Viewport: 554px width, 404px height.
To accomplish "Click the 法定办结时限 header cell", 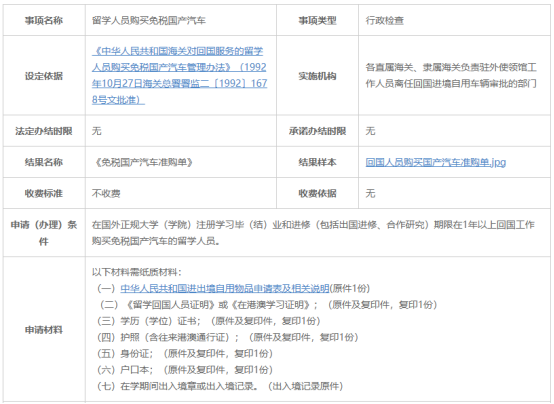I will coord(44,131).
